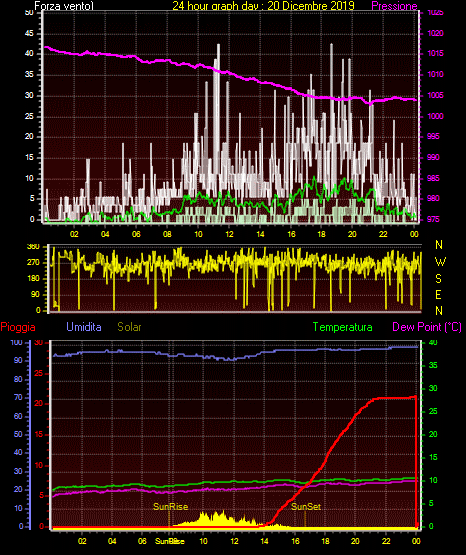
Task: Click the "E" compass letter beside the wind direction chart
Action: click(x=438, y=295)
